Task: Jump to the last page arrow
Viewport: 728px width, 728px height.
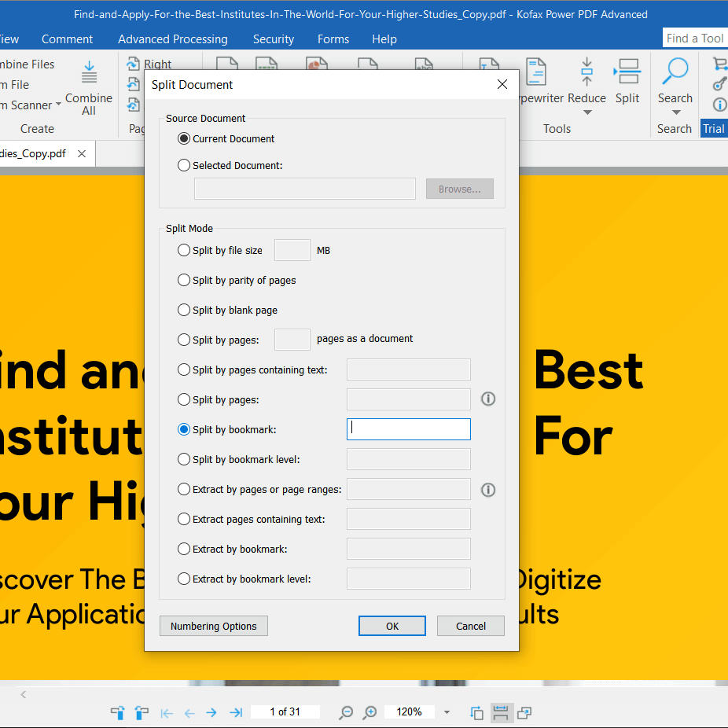Action: (236, 713)
